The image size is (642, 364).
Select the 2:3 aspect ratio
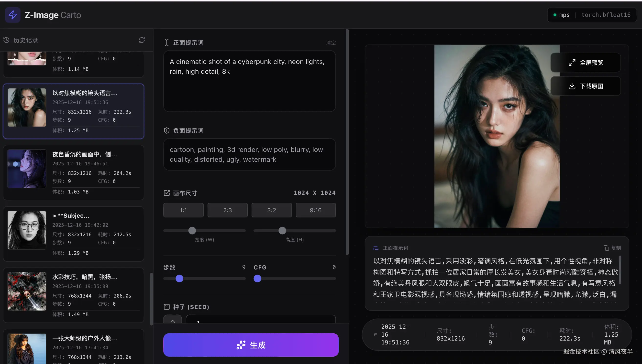pyautogui.click(x=227, y=210)
